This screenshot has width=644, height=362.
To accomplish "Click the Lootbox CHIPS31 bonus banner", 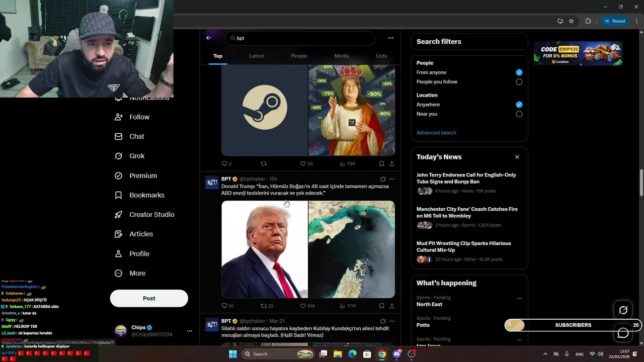I will pos(578,54).
